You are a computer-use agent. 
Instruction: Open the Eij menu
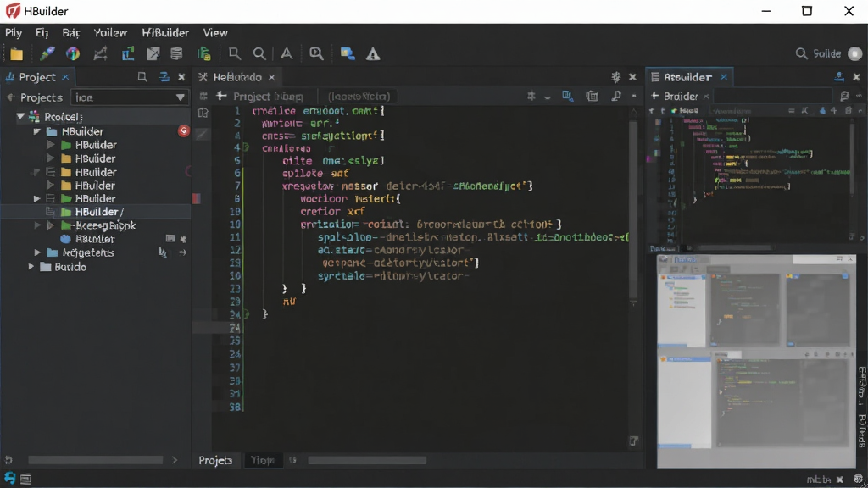[x=42, y=33]
